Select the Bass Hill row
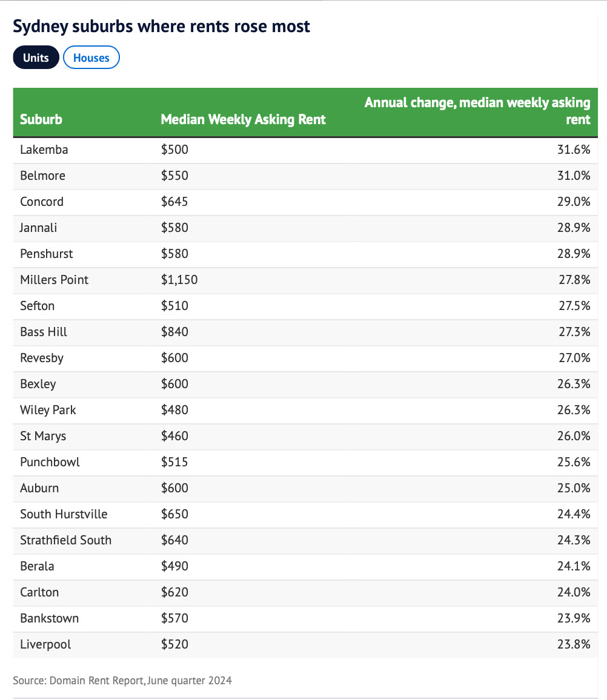Viewport: 607px width, 700px height. [44, 332]
